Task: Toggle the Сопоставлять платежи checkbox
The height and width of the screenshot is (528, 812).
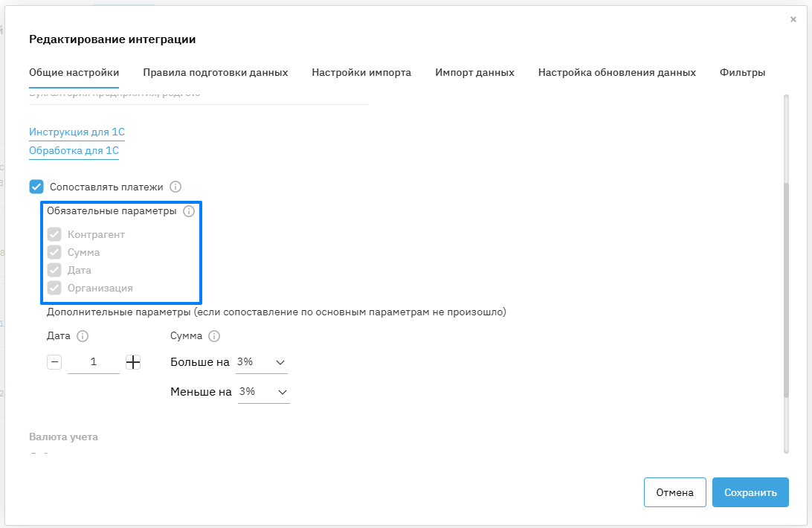Action: (x=36, y=187)
